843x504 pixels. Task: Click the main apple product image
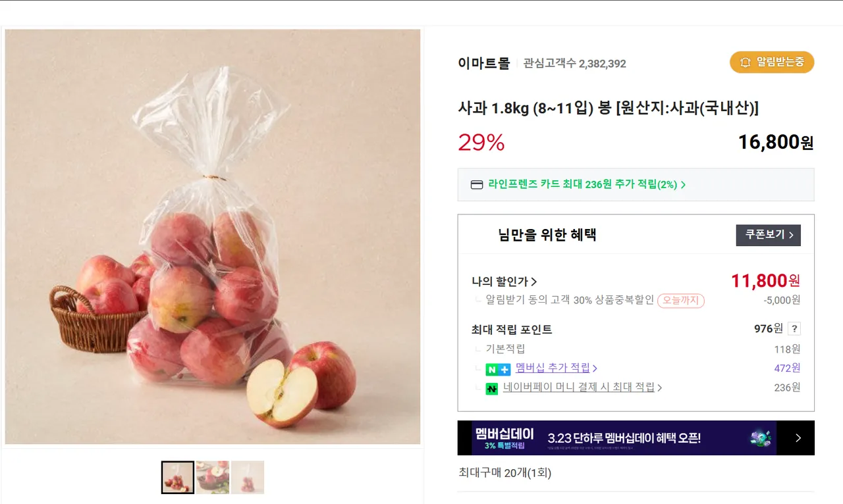pos(213,237)
